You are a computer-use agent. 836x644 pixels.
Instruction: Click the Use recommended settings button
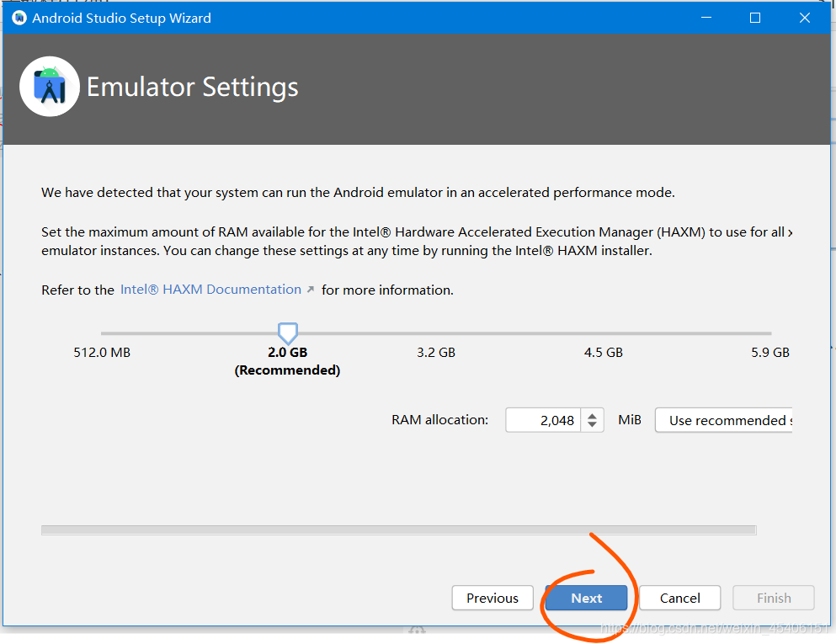click(723, 420)
